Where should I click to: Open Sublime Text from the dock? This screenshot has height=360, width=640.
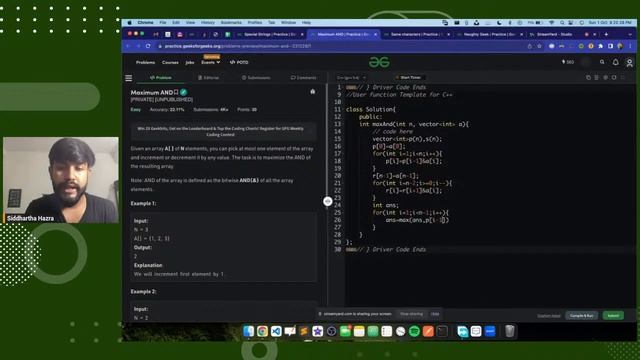pyautogui.click(x=304, y=331)
